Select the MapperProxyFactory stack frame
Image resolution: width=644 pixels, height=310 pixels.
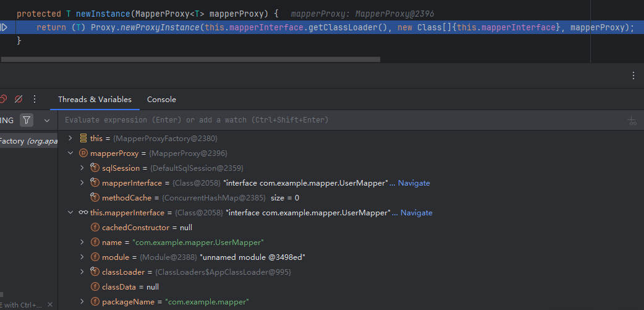pyautogui.click(x=29, y=141)
